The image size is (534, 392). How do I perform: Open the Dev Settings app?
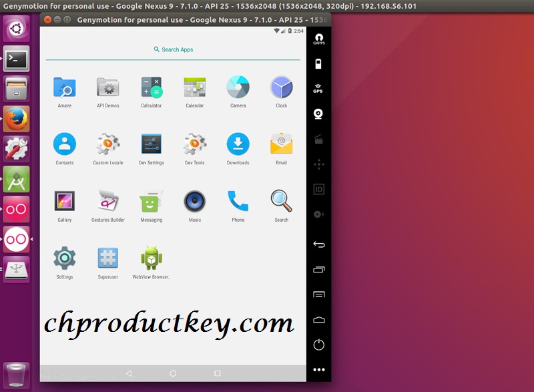pos(152,144)
